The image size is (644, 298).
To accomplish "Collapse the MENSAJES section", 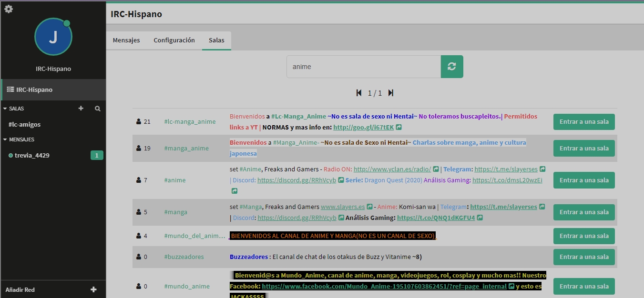I will pos(5,139).
